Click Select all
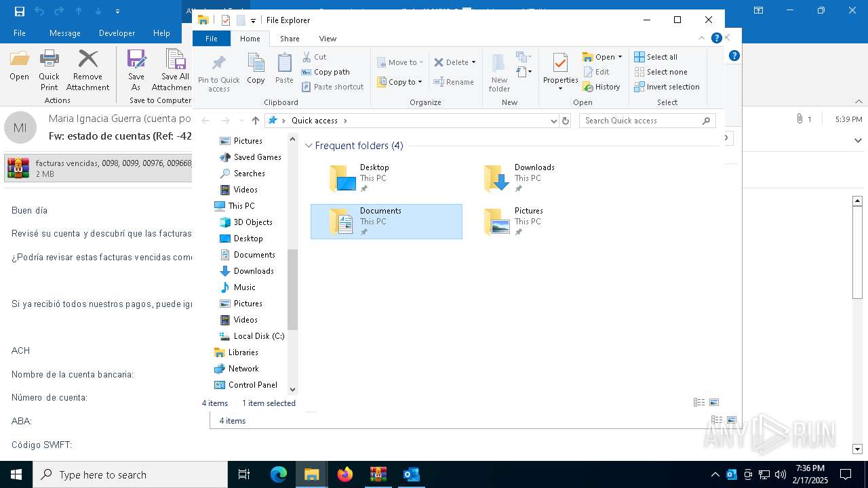 656,57
